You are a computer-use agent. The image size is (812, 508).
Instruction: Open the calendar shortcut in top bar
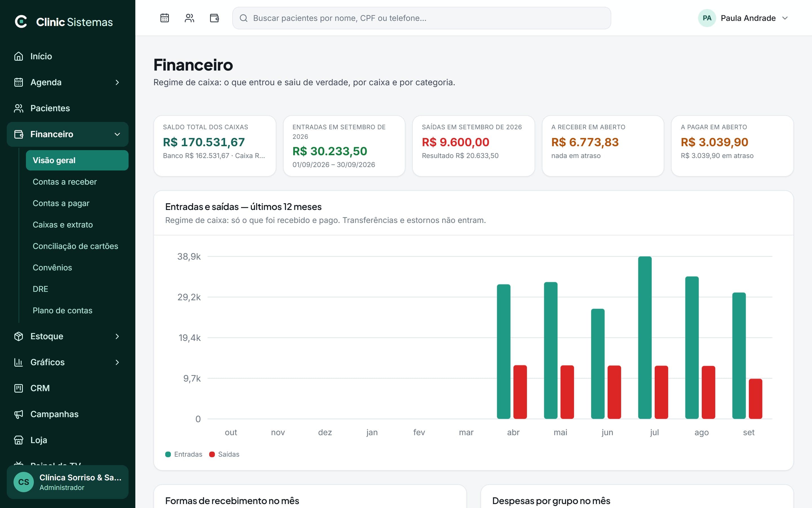pyautogui.click(x=164, y=18)
